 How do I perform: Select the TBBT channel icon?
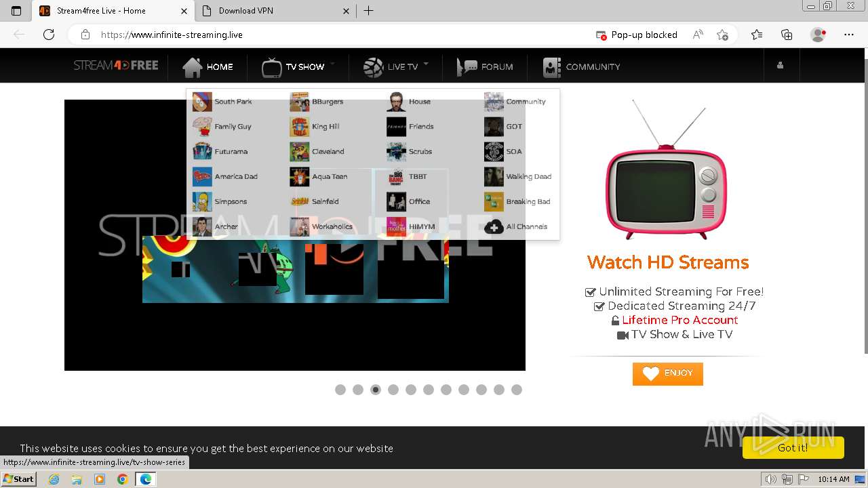click(396, 177)
